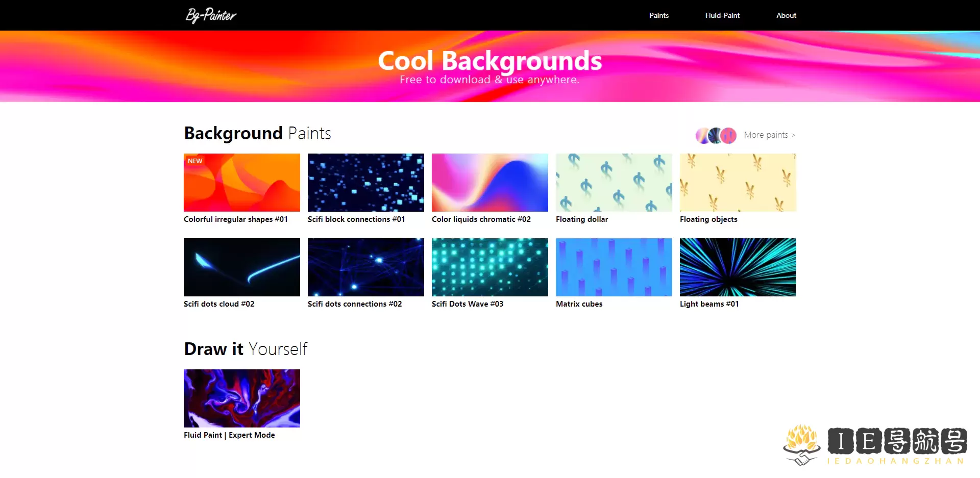Go to the Fluid-Paint page
Screen dimensions: 980x478
pos(722,15)
